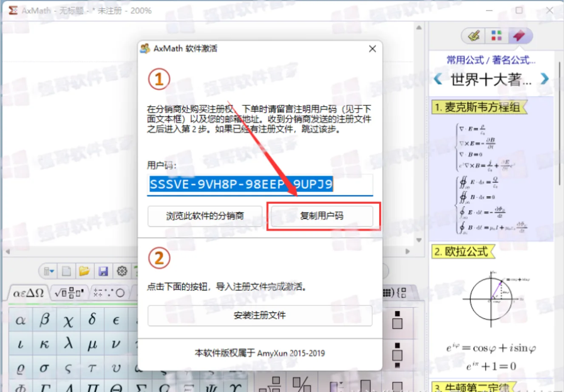Insert Greek letter kappa
564x392 pixels.
click(44, 344)
